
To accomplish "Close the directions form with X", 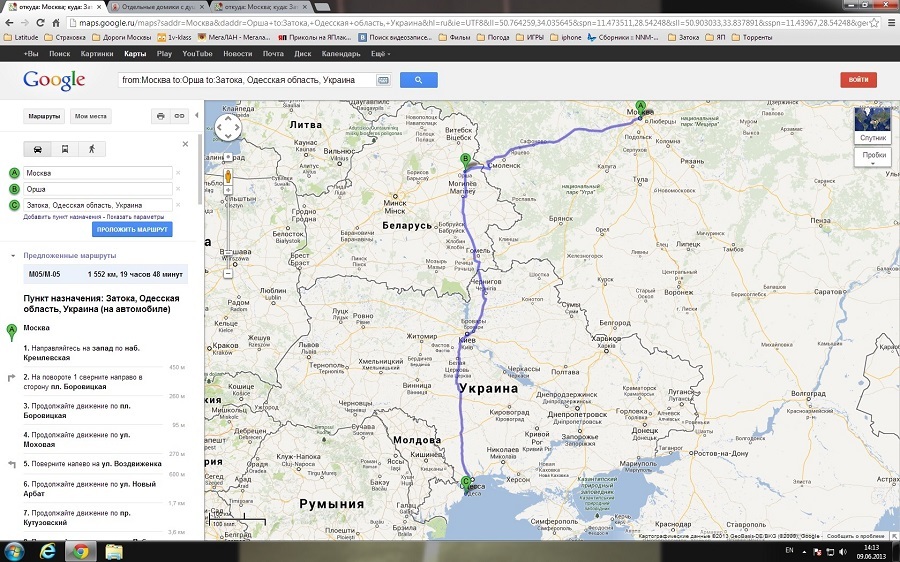I will pos(185,144).
